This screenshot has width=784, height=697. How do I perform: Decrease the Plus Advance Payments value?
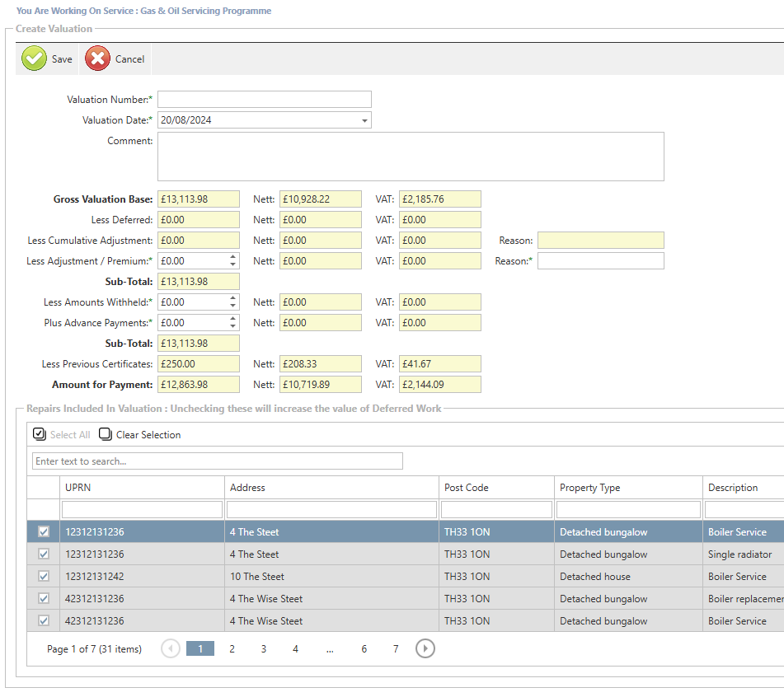pos(233,327)
